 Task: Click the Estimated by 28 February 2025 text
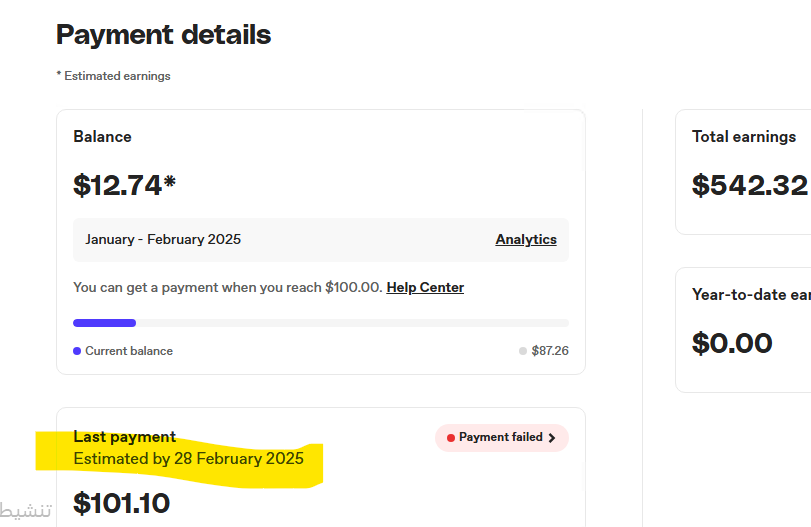pyautogui.click(x=188, y=459)
